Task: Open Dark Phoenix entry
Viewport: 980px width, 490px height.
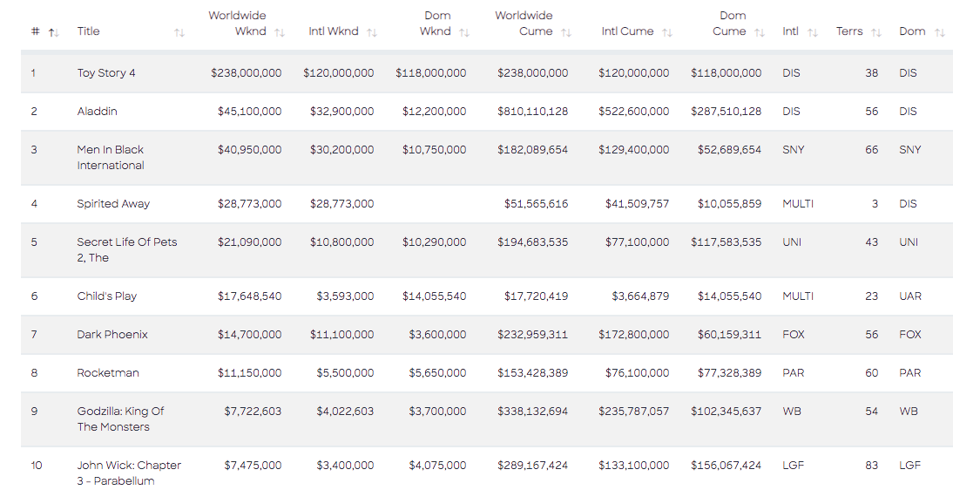Action: [x=112, y=335]
